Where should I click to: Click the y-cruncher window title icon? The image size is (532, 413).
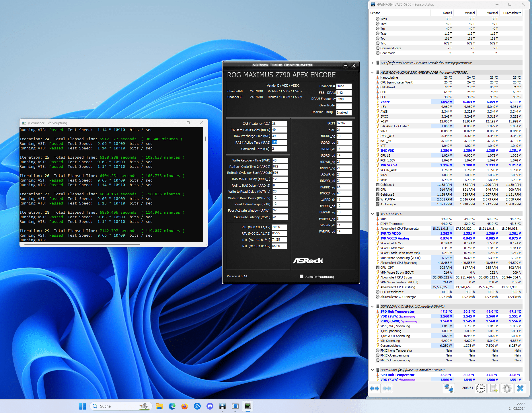[24, 123]
